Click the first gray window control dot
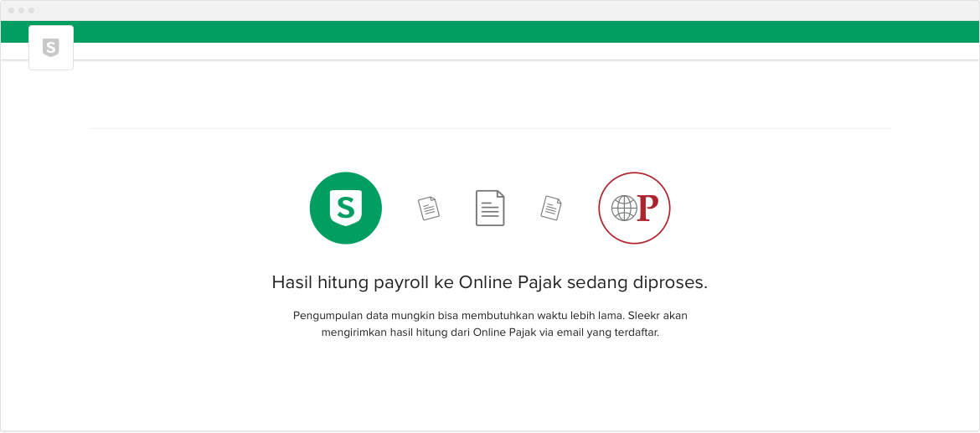 [x=11, y=11]
